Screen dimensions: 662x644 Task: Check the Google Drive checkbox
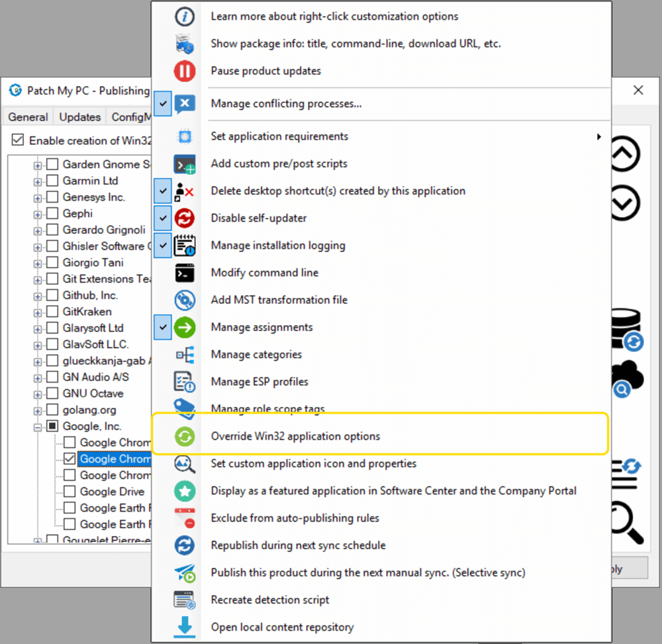[70, 491]
